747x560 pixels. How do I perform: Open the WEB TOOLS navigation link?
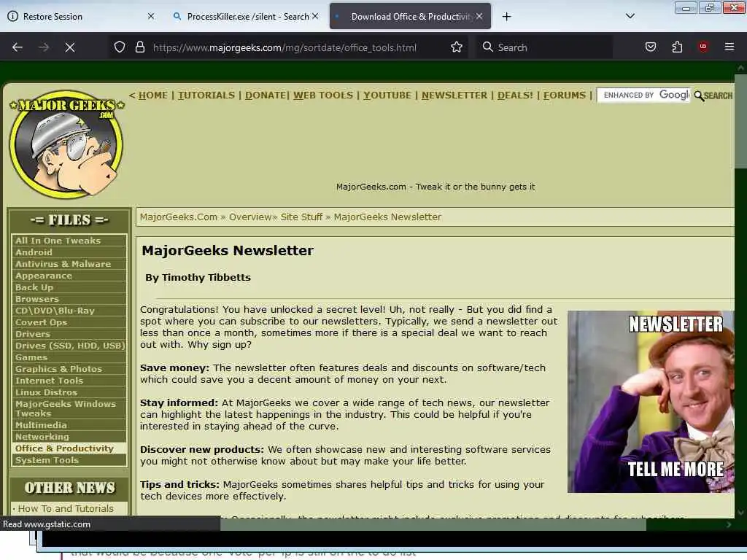point(323,96)
